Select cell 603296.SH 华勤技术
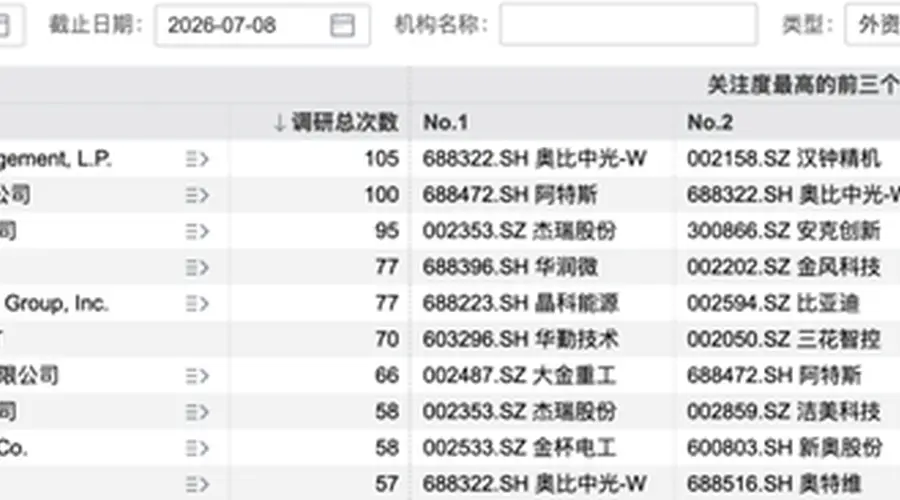This screenshot has width=900, height=500. (x=521, y=339)
